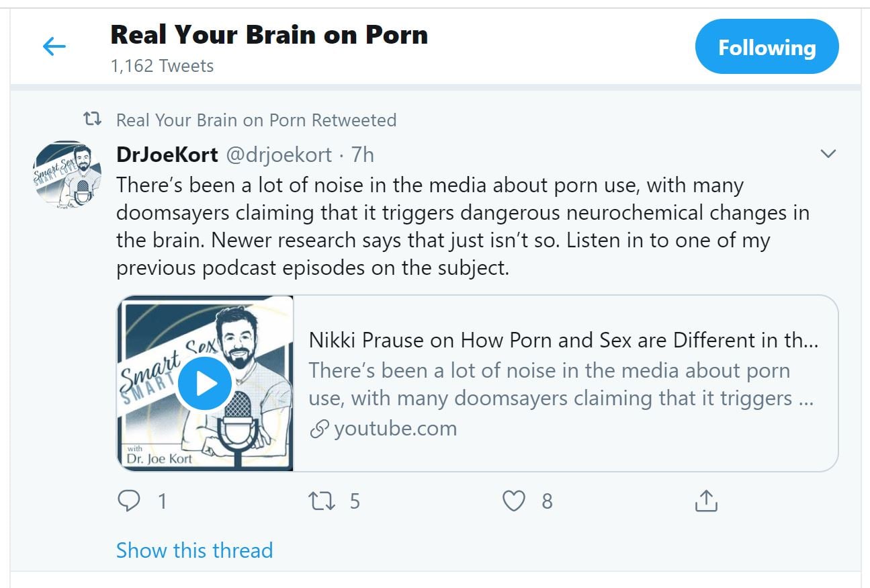Click the Real Your Brain on Porn Retweeted label
Viewport: 870px width, 588px height.
256,120
